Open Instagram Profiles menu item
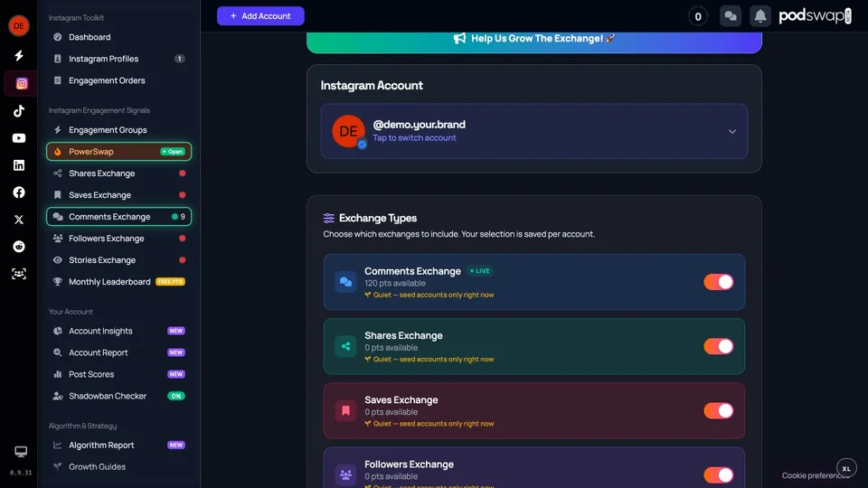The image size is (868, 488). pos(118,59)
